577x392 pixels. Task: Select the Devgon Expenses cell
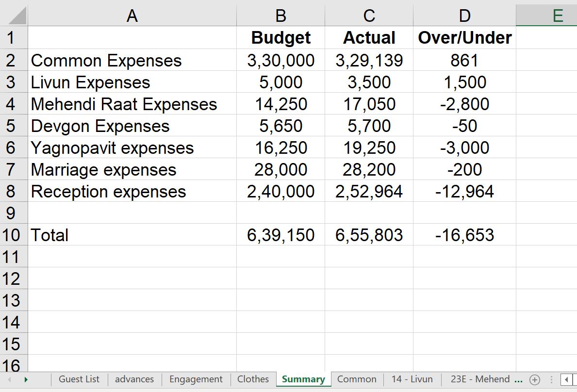132,125
